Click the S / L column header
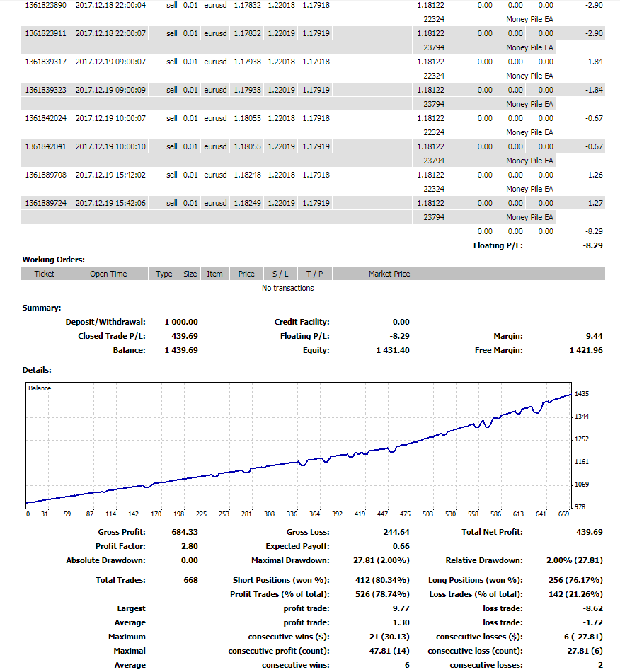 280,274
